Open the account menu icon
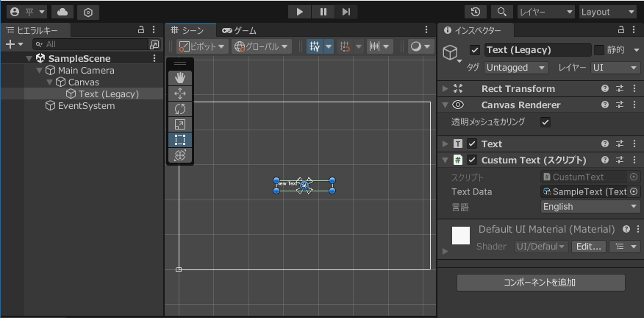644x318 pixels. [x=27, y=12]
